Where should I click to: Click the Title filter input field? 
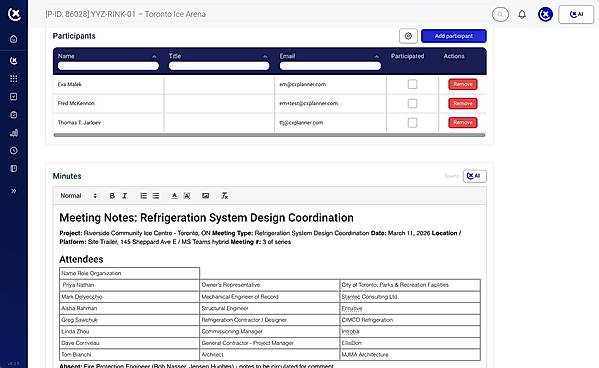[219, 66]
